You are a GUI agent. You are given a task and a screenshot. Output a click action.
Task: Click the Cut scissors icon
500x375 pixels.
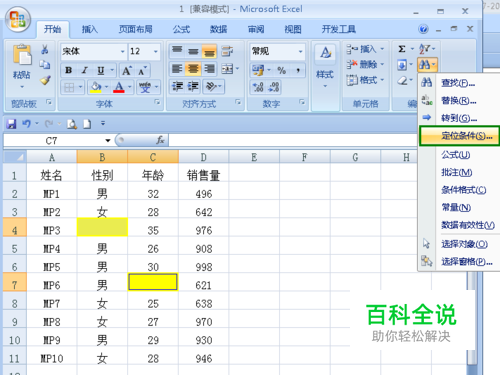point(45,49)
